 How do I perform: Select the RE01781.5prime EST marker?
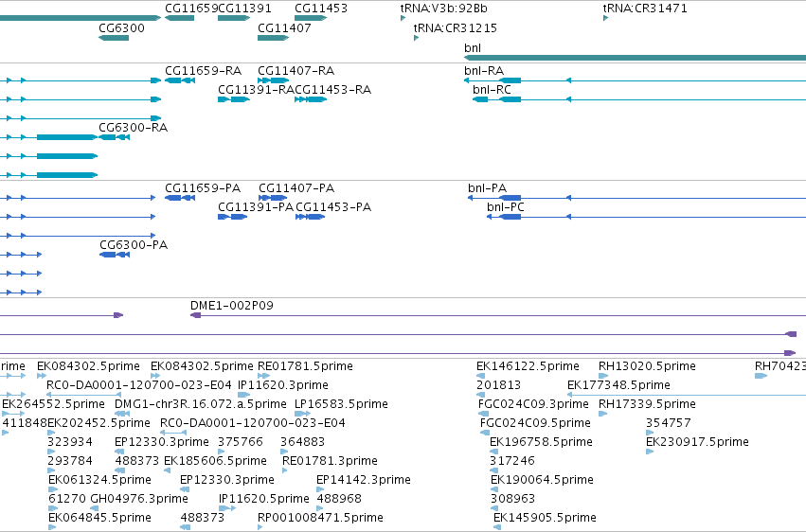click(263, 376)
